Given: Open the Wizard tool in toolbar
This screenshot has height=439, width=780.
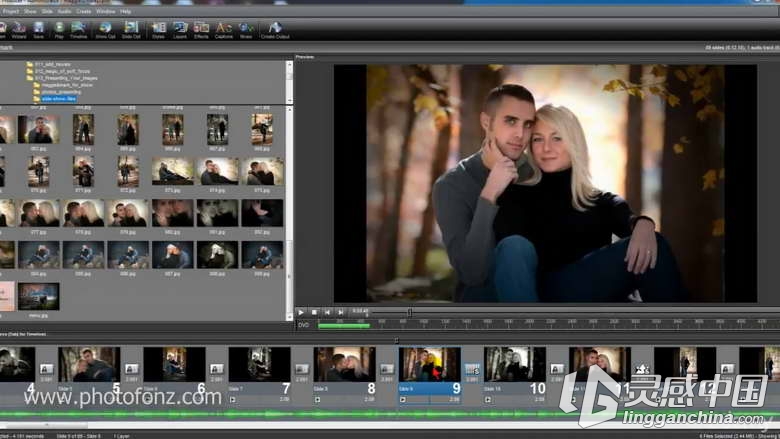Looking at the screenshot, I should (x=19, y=30).
